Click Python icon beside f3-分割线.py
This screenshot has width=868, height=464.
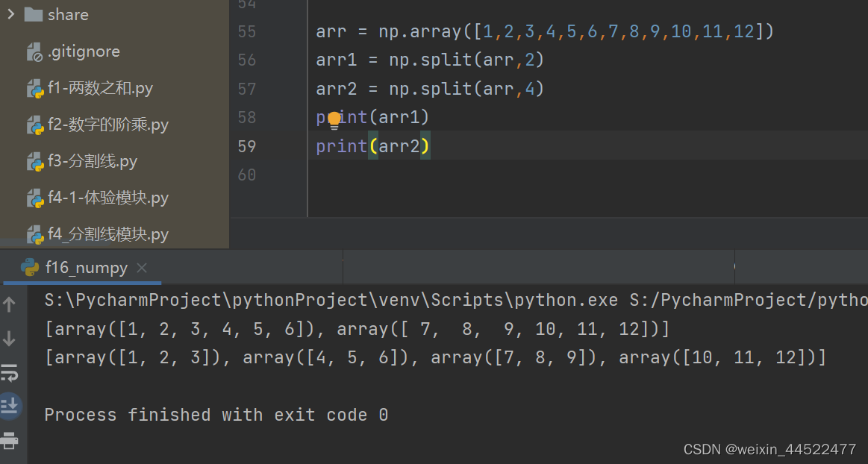tap(35, 162)
